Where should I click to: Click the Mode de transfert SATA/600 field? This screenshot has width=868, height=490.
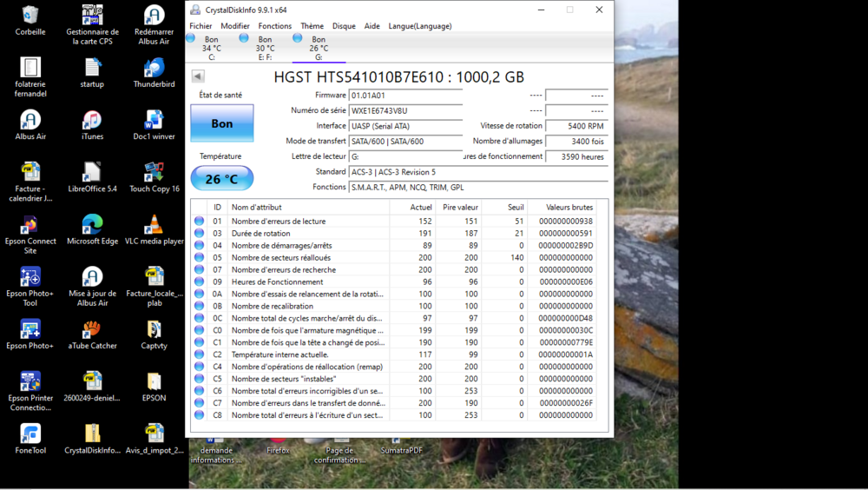pos(405,142)
